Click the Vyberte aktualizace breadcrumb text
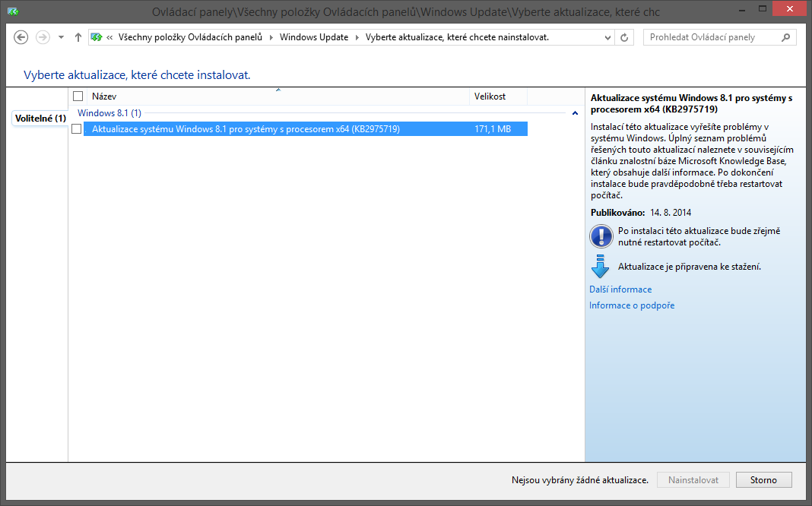 pyautogui.click(x=457, y=37)
